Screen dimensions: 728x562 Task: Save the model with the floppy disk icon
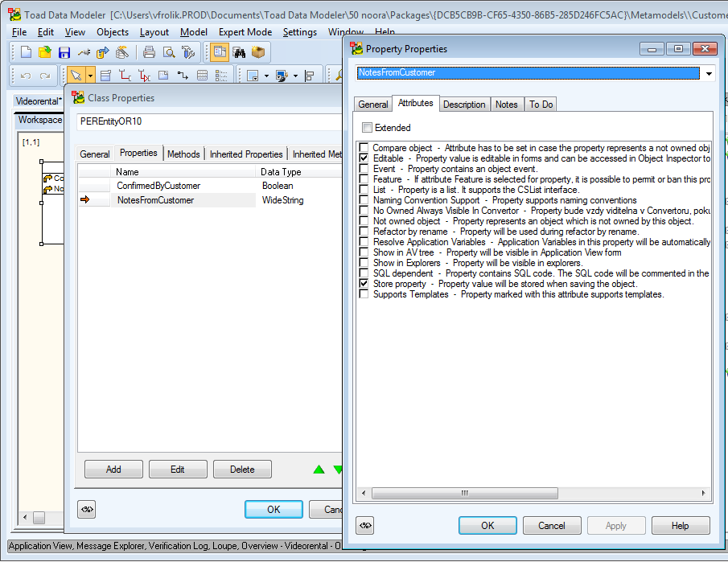[x=64, y=52]
